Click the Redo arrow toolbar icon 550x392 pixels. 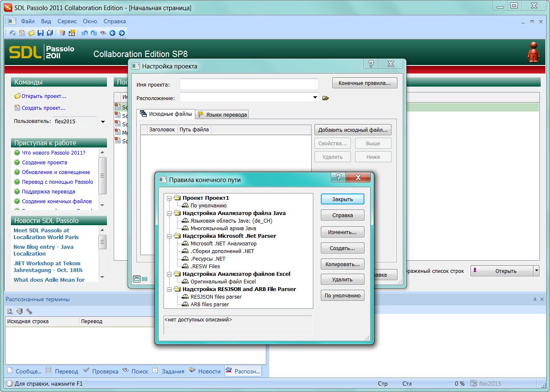94,33
